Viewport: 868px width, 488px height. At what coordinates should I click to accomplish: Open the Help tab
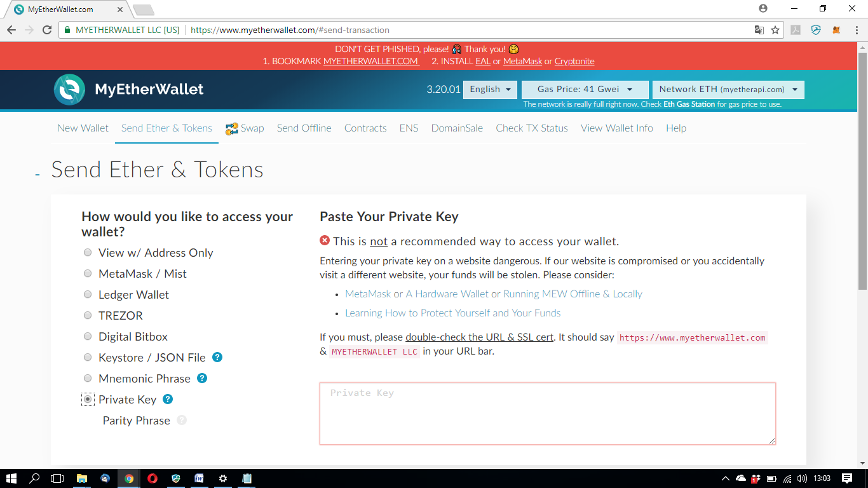click(676, 128)
